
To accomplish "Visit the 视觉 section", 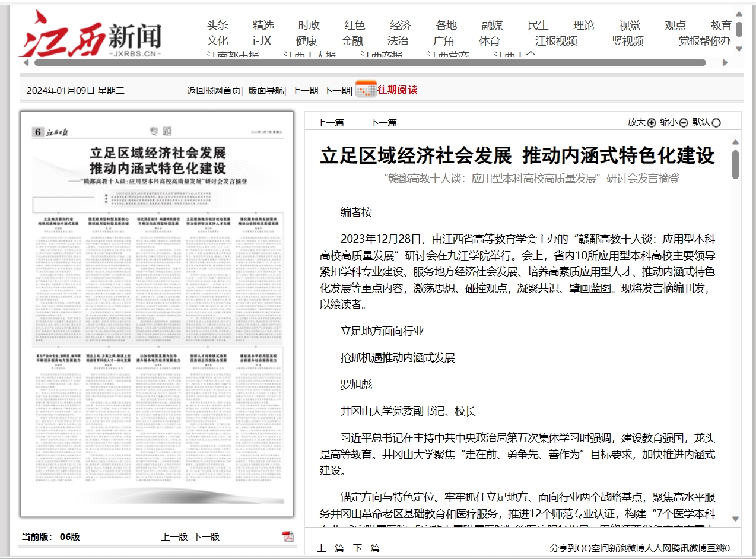I will click(x=630, y=26).
